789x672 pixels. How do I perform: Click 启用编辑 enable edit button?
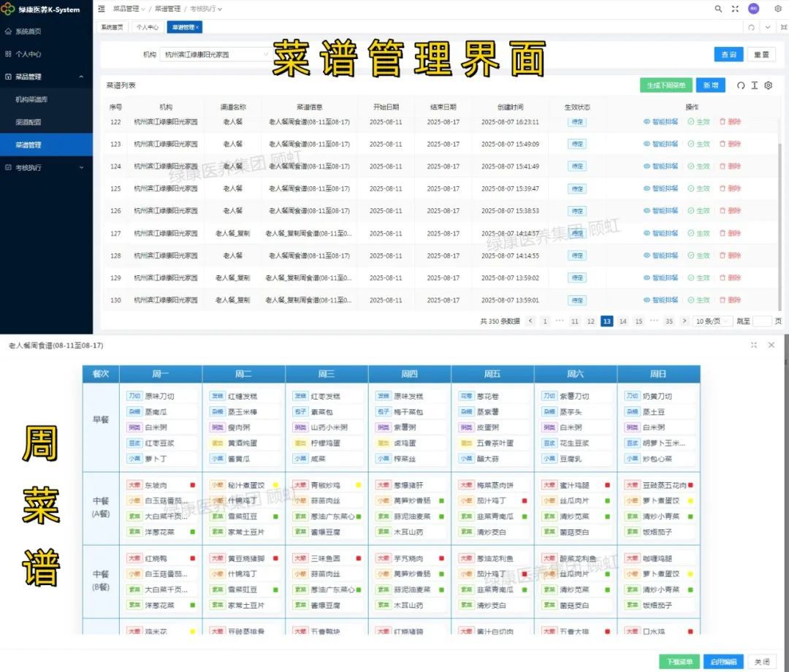click(723, 662)
